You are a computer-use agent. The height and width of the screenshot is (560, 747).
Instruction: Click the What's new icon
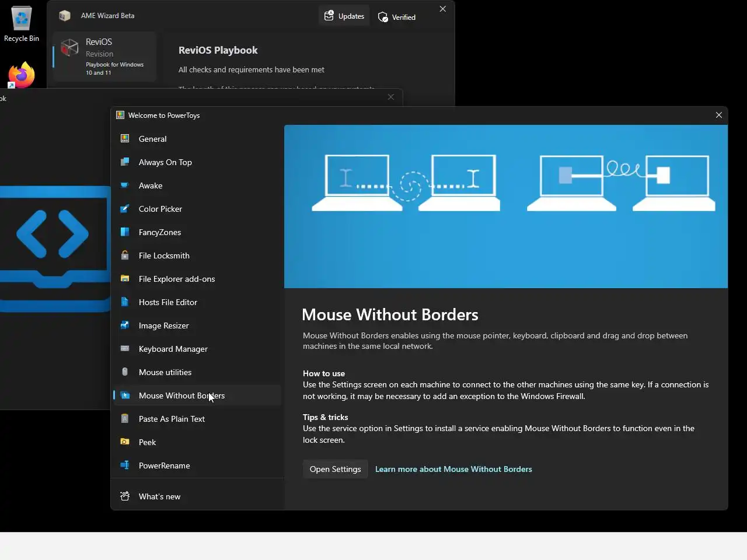coord(125,496)
